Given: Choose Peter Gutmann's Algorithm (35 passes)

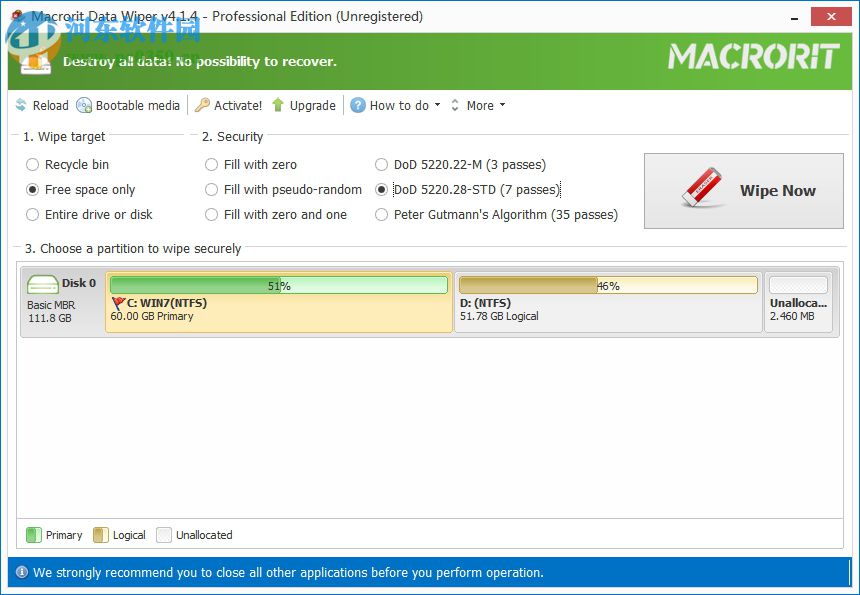Looking at the screenshot, I should [381, 214].
